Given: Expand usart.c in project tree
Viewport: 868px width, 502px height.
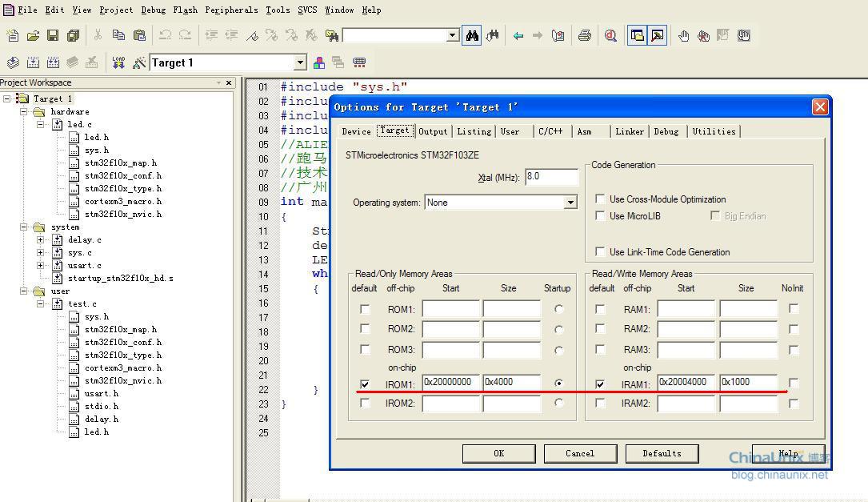Looking at the screenshot, I should coord(41,265).
